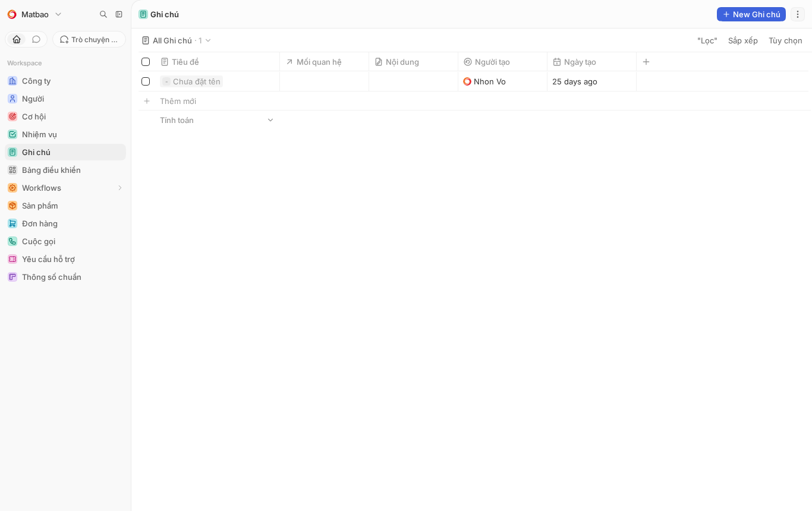Click the Thông số chuẩn icon
This screenshot has width=812, height=511.
click(12, 277)
